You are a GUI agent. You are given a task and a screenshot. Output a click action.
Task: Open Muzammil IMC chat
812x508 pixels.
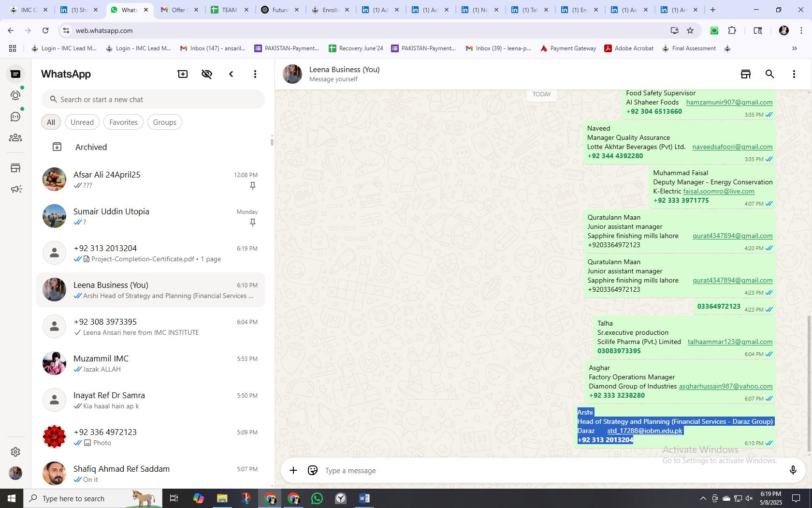pos(150,363)
